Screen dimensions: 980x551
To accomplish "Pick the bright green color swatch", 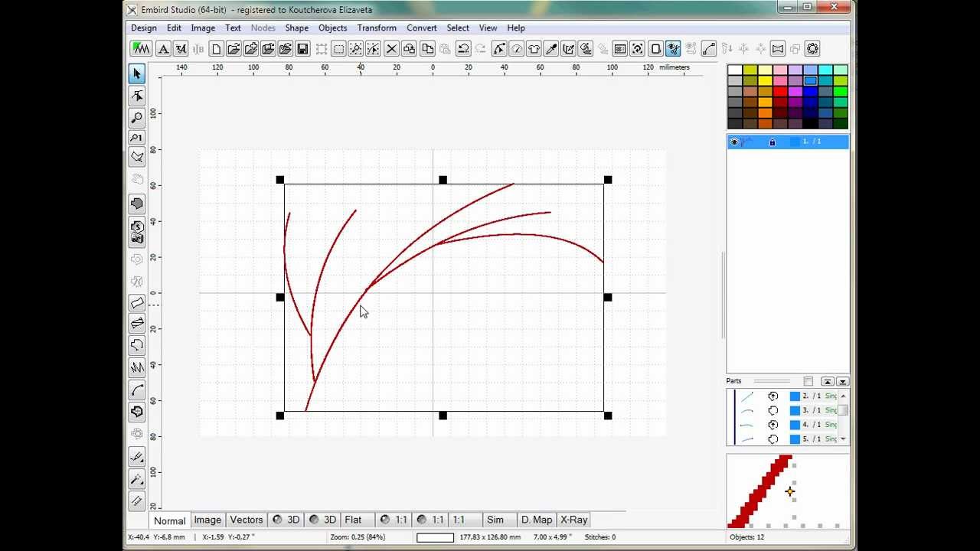I will coord(841,92).
